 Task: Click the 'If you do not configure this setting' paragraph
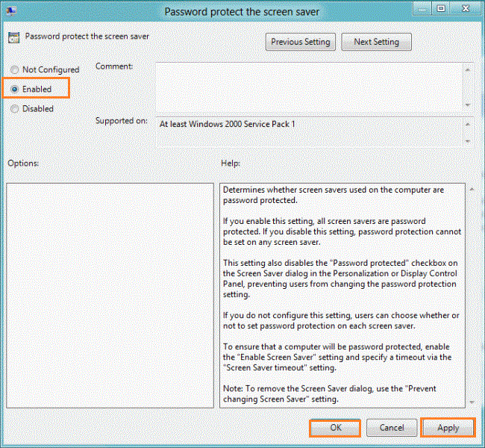pyautogui.click(x=341, y=320)
